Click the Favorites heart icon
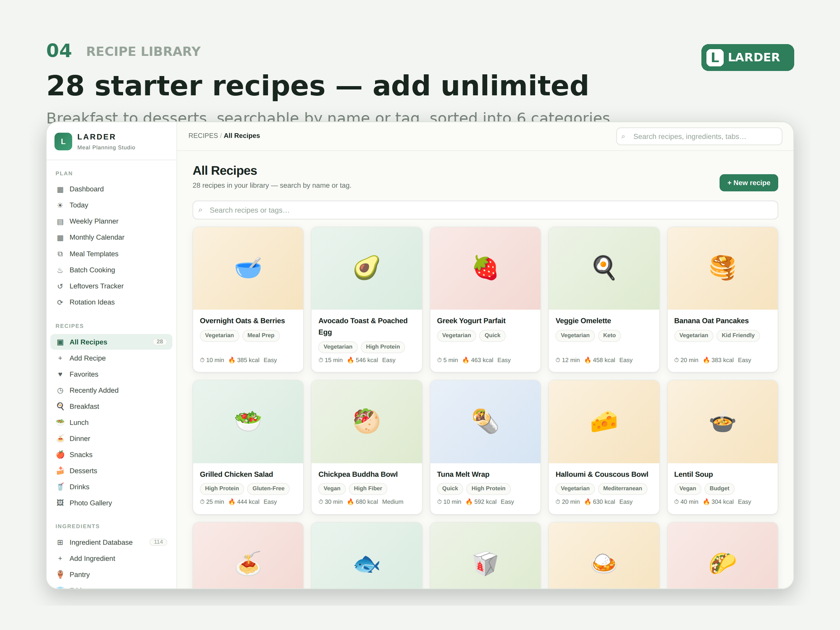The image size is (840, 630). tap(60, 374)
